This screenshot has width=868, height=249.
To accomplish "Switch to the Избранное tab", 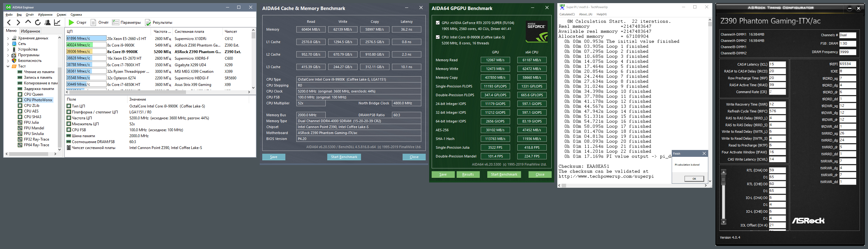I will point(31,31).
